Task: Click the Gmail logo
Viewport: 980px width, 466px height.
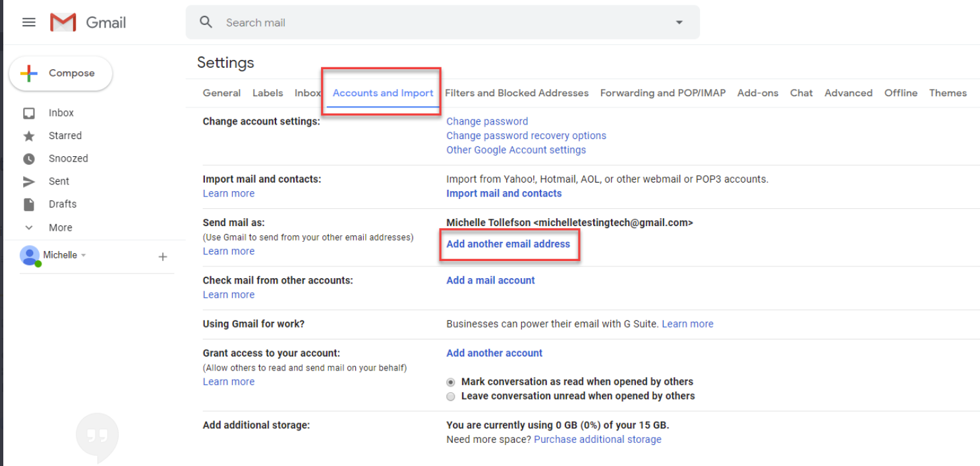Action: (x=63, y=22)
